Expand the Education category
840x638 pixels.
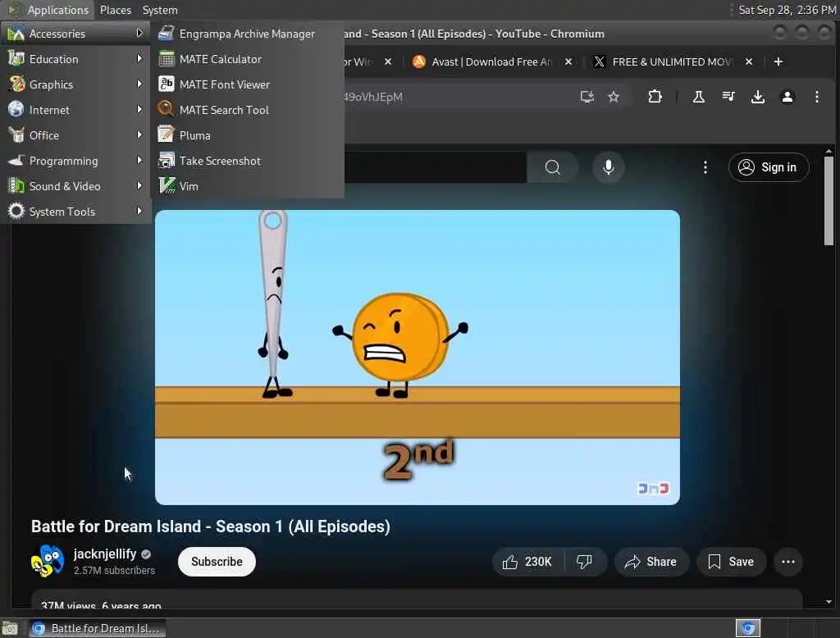click(75, 59)
